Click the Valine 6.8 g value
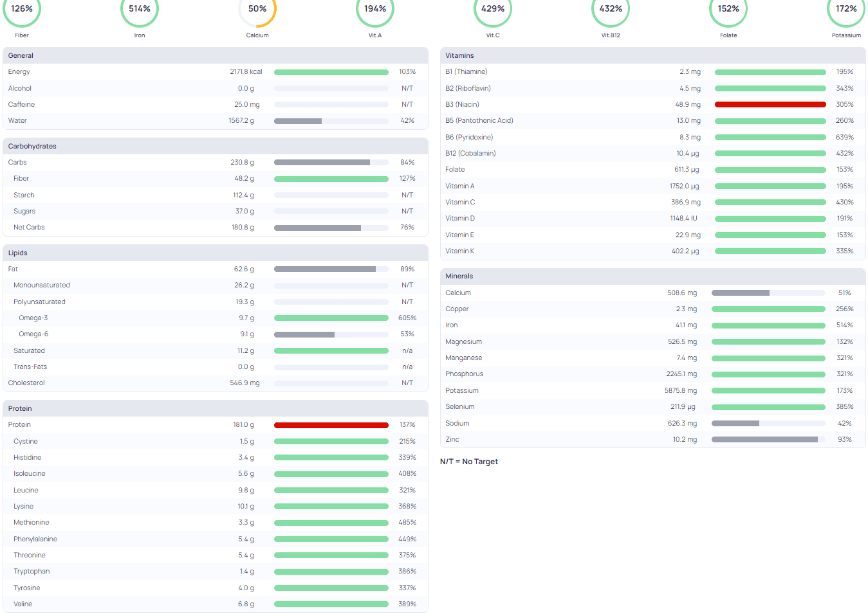Viewport: 868px width, 614px height. click(246, 604)
